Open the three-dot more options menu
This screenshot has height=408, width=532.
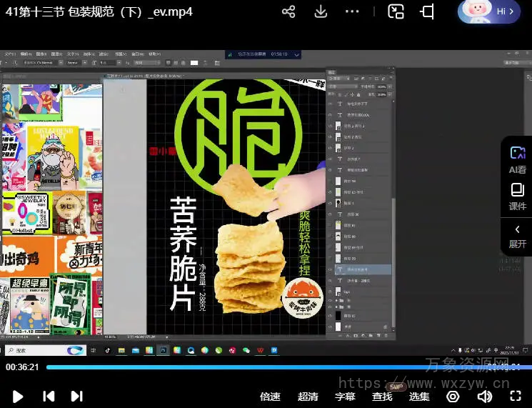tap(352, 12)
